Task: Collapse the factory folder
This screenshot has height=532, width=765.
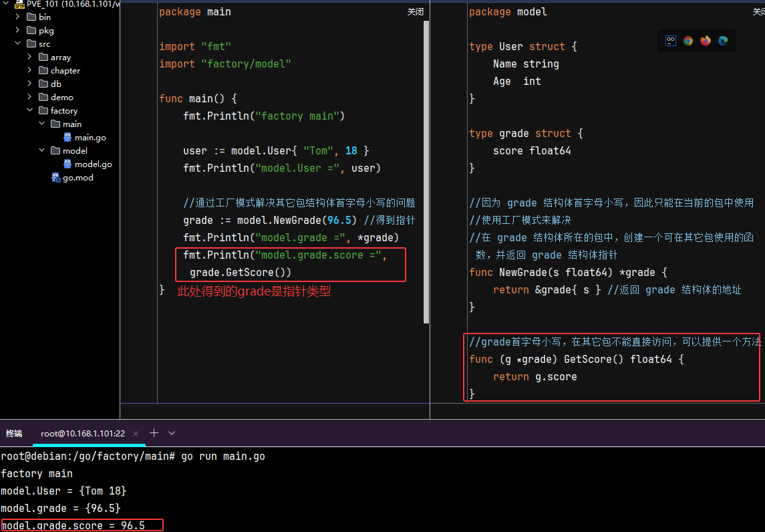Action: pyautogui.click(x=30, y=111)
